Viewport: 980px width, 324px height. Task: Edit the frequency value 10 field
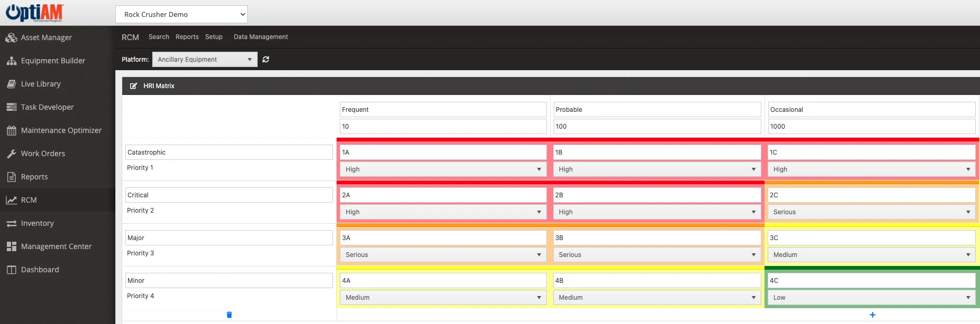point(443,127)
